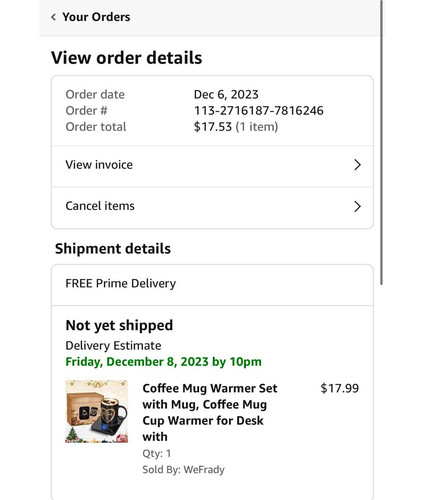
Task: Expand the Cancel items chevron arrow
Action: [357, 206]
